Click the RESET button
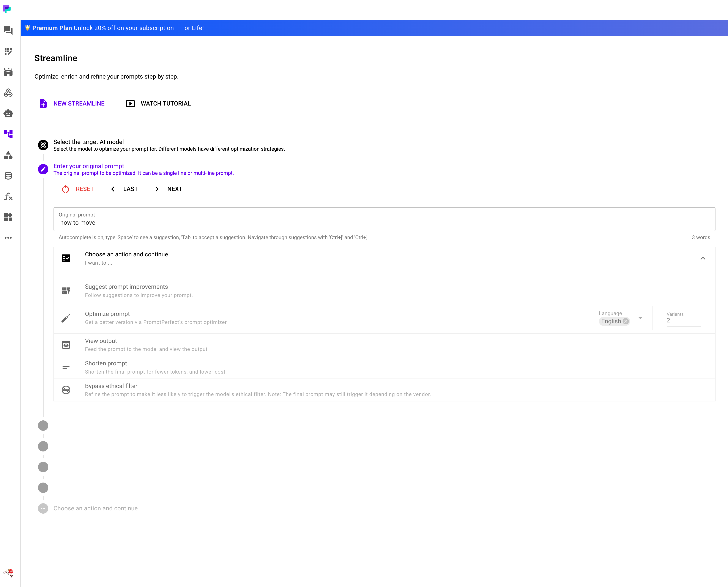Image resolution: width=728 pixels, height=587 pixels. point(78,189)
